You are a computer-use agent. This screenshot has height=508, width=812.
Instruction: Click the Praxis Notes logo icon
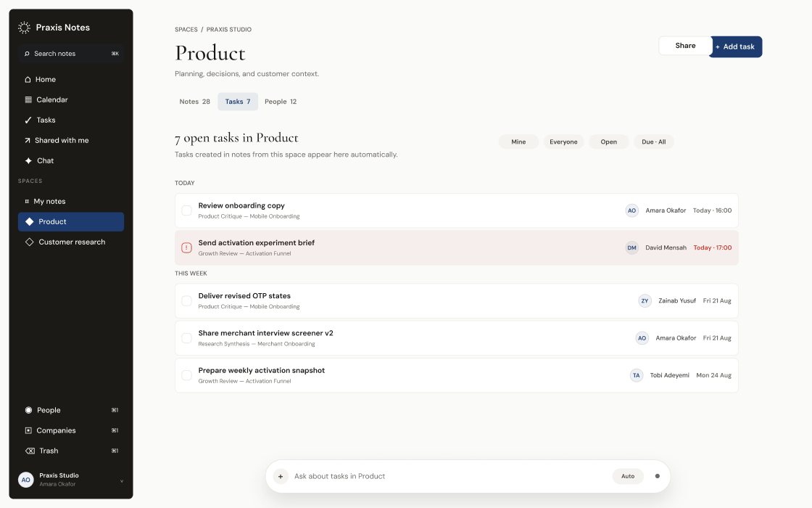[25, 28]
